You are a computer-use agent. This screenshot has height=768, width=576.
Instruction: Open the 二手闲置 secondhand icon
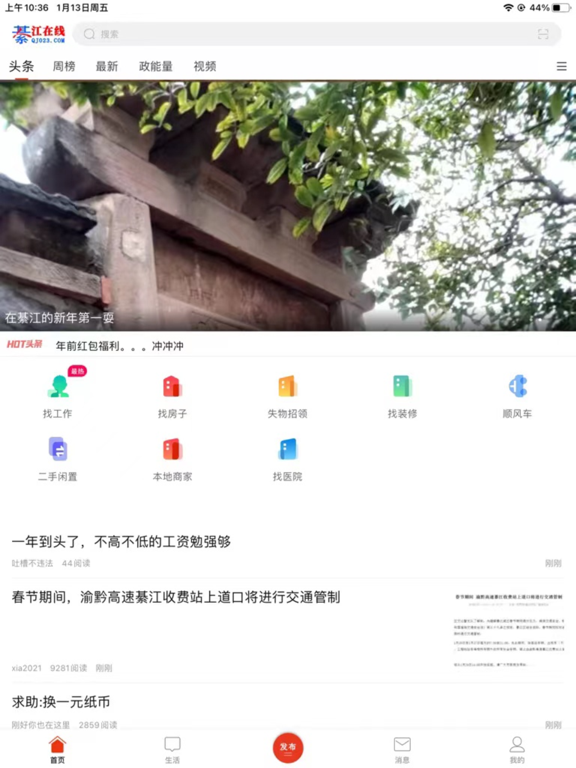(58, 449)
